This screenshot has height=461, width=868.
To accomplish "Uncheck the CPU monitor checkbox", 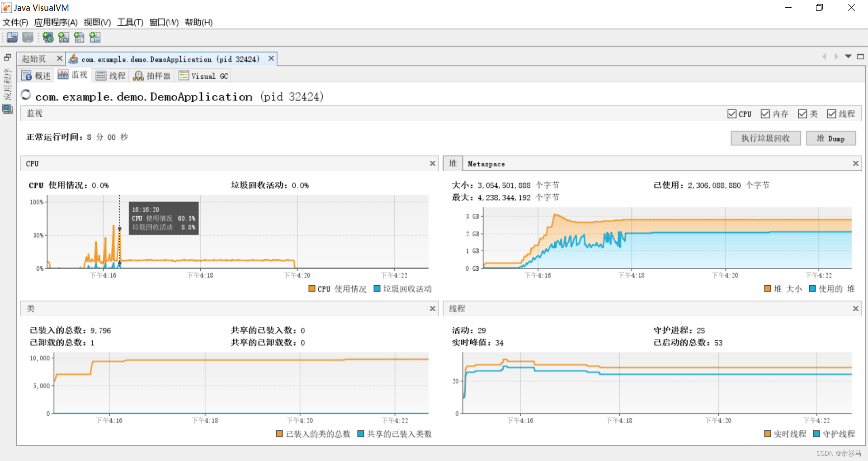I will click(x=732, y=113).
